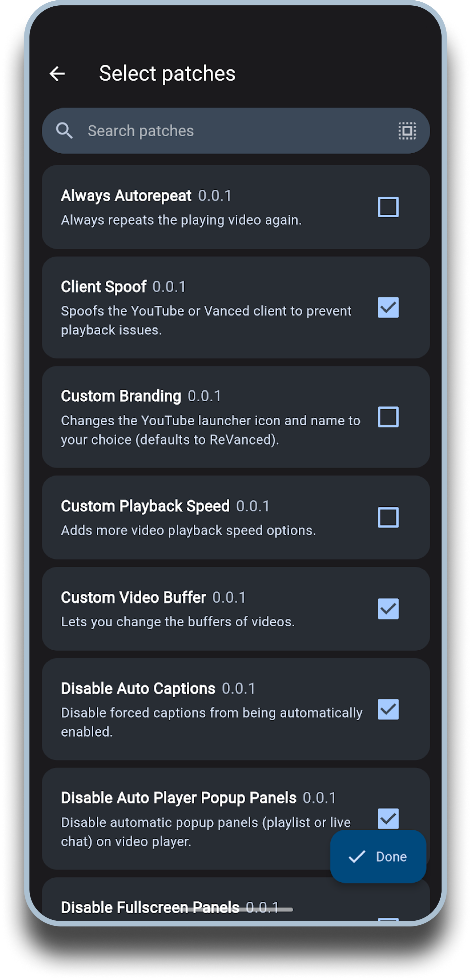Tap the Client Spoof patch title
Viewport: 471px width, 980px height.
point(104,287)
